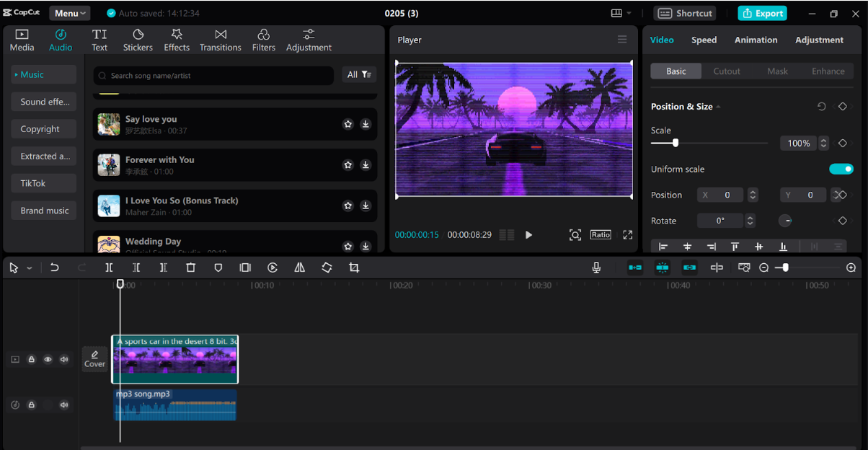Delete the selected clip
This screenshot has height=450, width=868.
(191, 268)
